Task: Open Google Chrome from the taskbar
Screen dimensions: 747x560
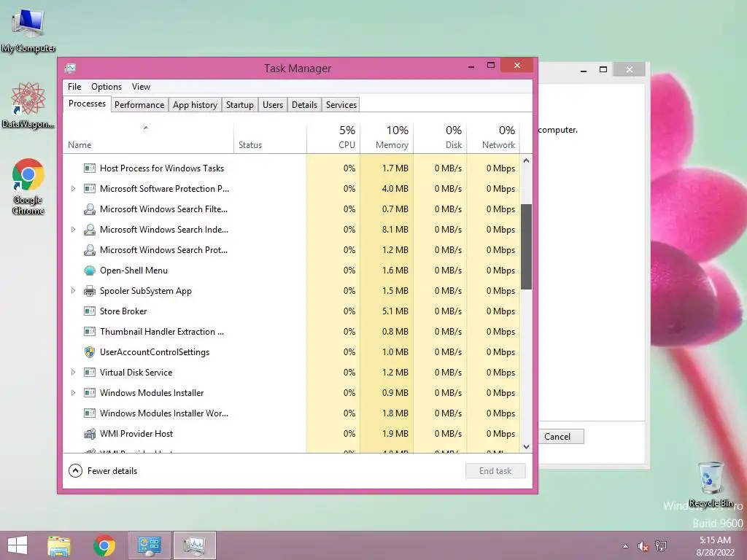Action: (104, 545)
